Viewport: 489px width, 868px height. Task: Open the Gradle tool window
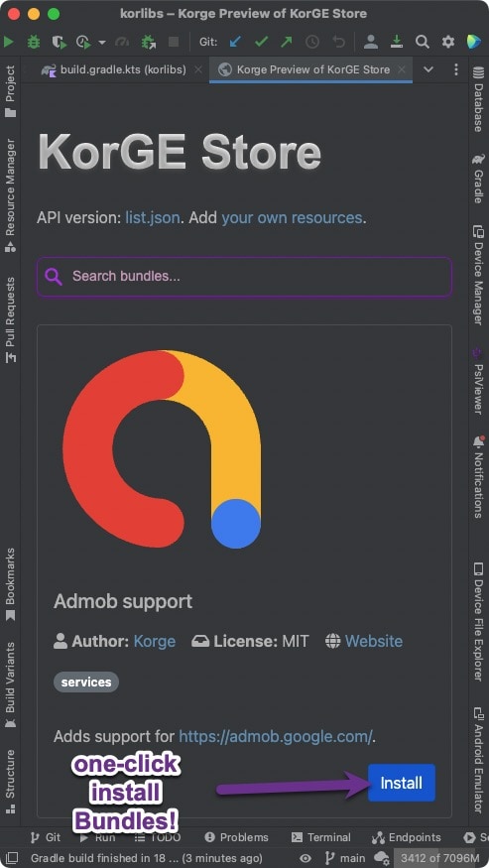(478, 180)
